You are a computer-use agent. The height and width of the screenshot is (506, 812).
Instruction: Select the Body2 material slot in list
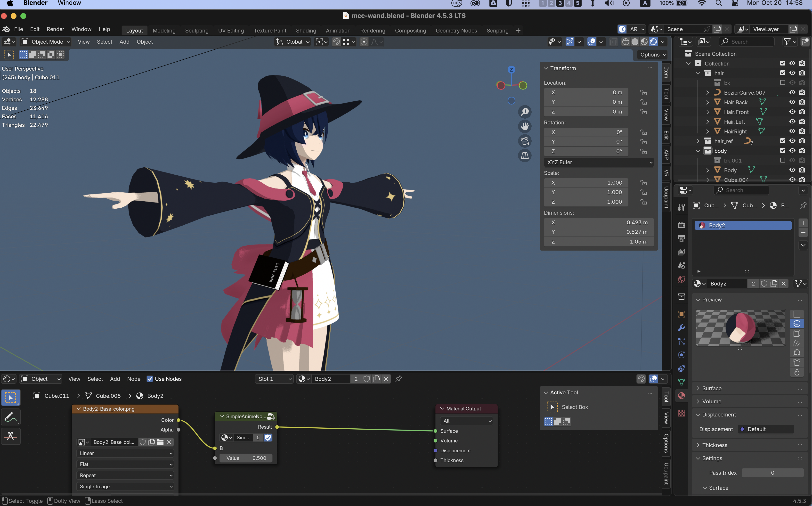tap(743, 225)
